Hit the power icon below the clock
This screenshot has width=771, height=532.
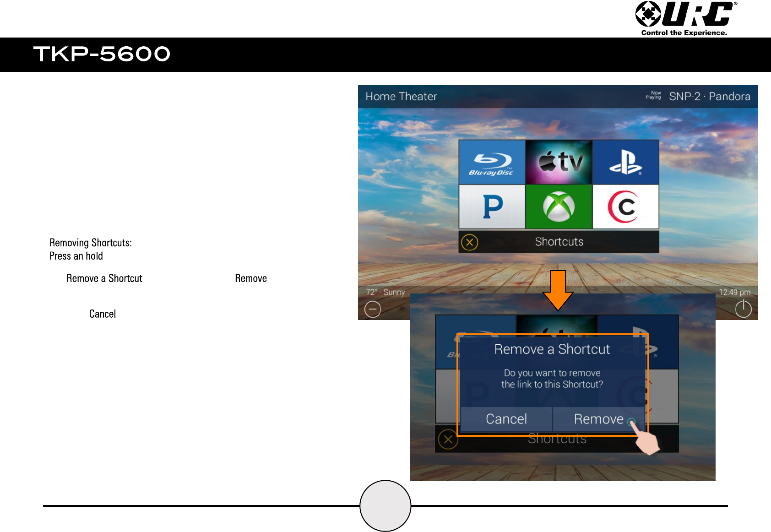[x=744, y=309]
